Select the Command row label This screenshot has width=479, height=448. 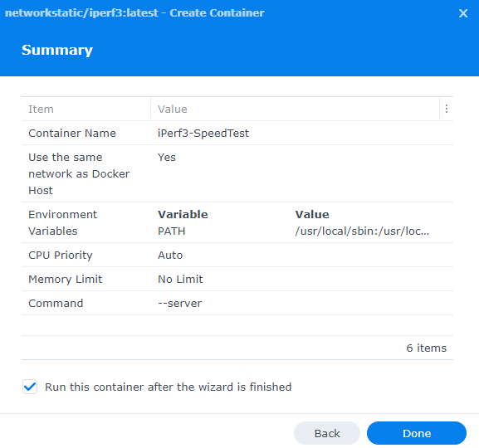tap(56, 304)
